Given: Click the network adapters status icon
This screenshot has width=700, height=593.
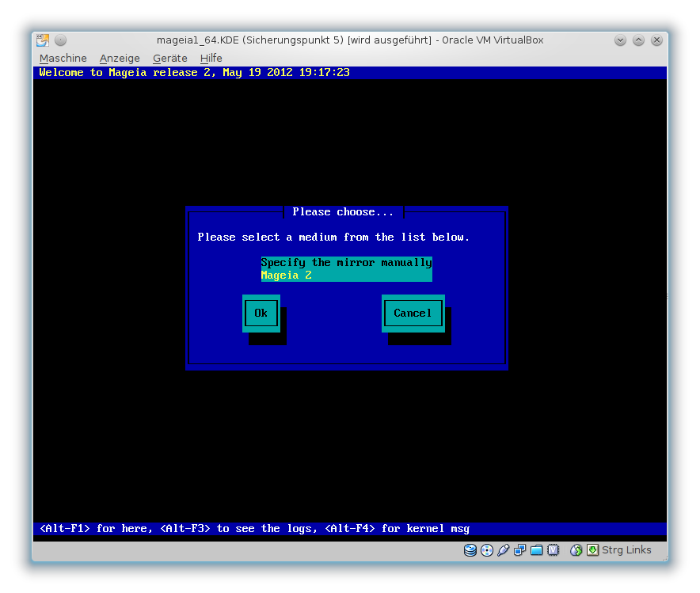Looking at the screenshot, I should 520,550.
